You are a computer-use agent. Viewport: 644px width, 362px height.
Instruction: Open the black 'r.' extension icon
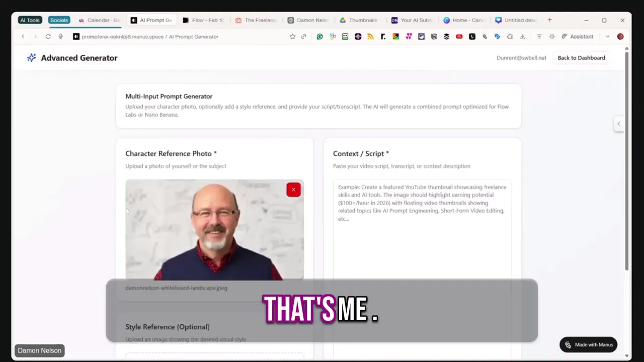(x=383, y=37)
